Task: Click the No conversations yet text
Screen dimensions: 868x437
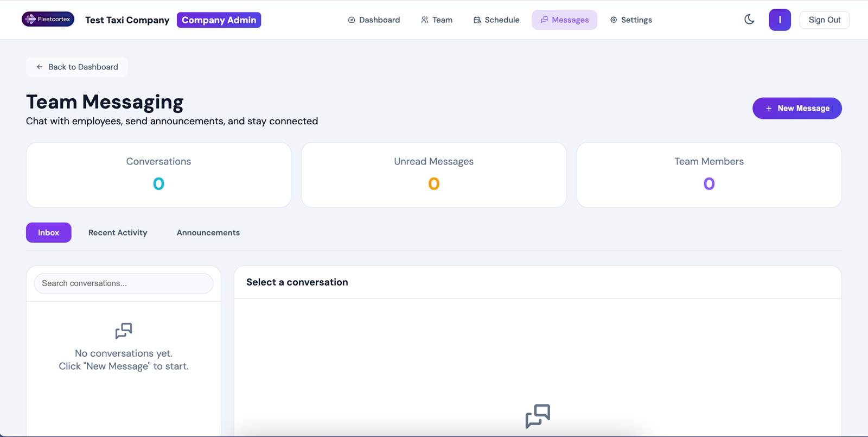Action: (124, 353)
